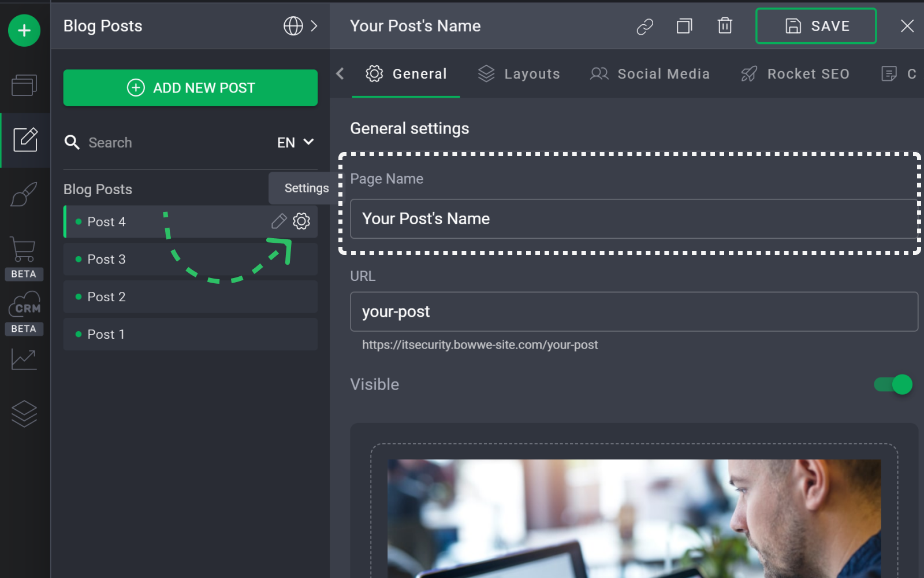Click the green plus add button
The image size is (924, 578).
pyautogui.click(x=24, y=30)
